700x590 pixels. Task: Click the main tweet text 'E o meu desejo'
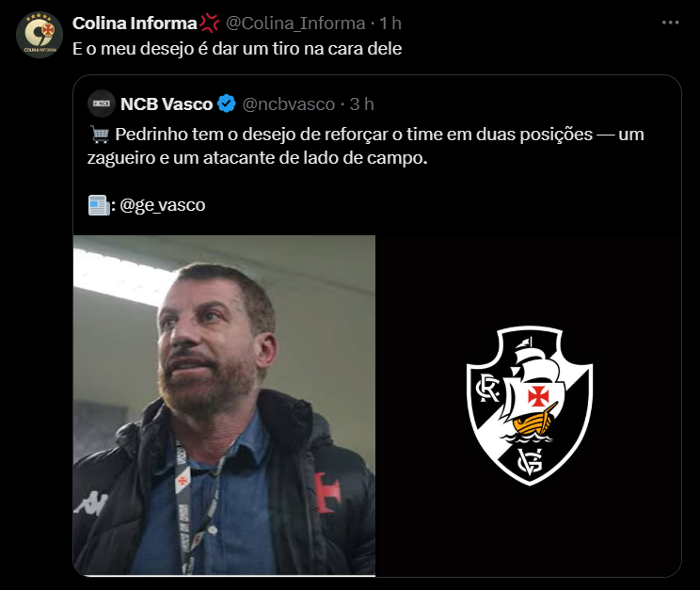coord(237,49)
